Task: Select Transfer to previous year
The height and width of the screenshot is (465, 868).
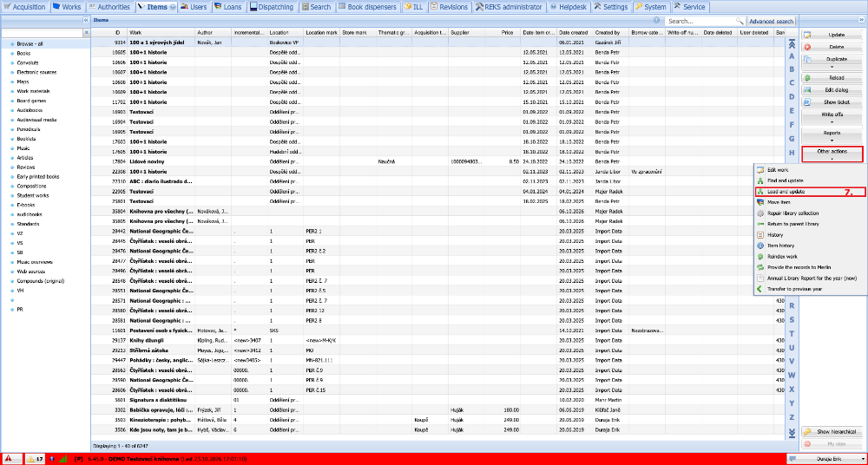Action: pos(809,288)
